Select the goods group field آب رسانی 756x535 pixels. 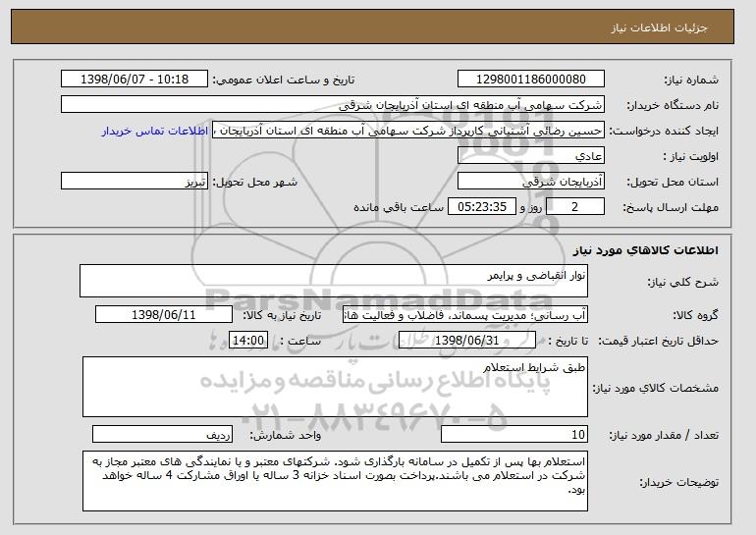click(465, 315)
